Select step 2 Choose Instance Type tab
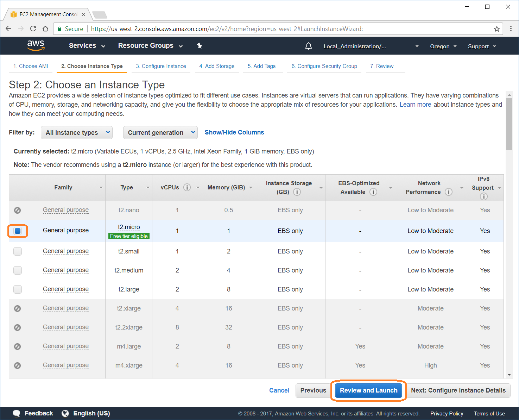Image resolution: width=519 pixels, height=420 pixels. tap(92, 66)
